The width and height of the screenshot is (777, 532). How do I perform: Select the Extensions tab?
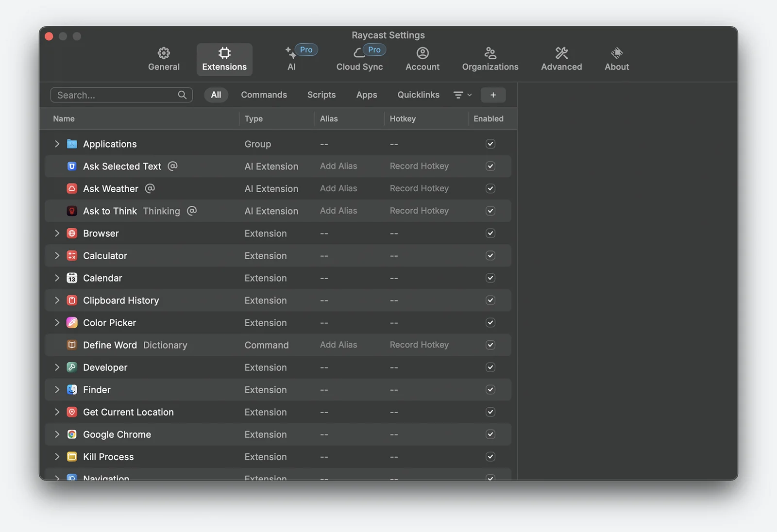(224, 59)
